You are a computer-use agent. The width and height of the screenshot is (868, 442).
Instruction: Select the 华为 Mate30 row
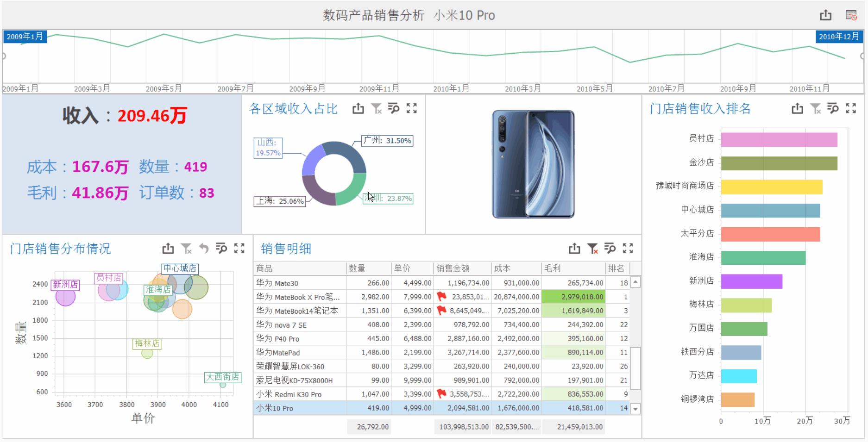pos(300,283)
